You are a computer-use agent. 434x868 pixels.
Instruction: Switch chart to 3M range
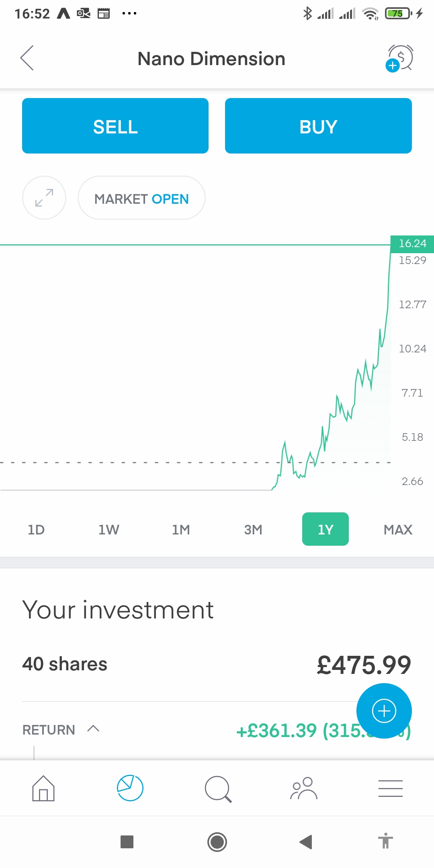pos(253,530)
